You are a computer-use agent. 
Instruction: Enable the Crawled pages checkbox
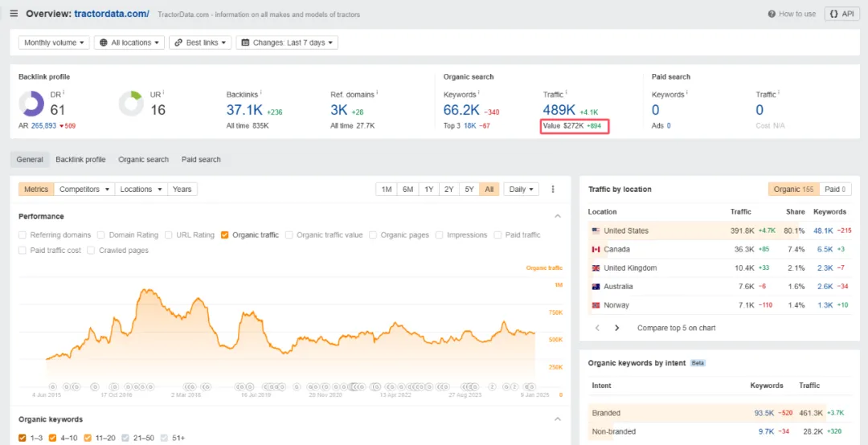coord(91,250)
